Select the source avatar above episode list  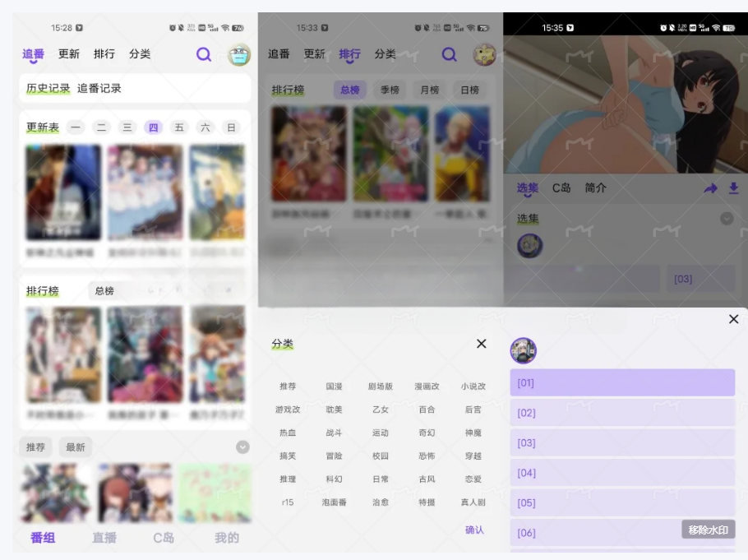(x=524, y=350)
